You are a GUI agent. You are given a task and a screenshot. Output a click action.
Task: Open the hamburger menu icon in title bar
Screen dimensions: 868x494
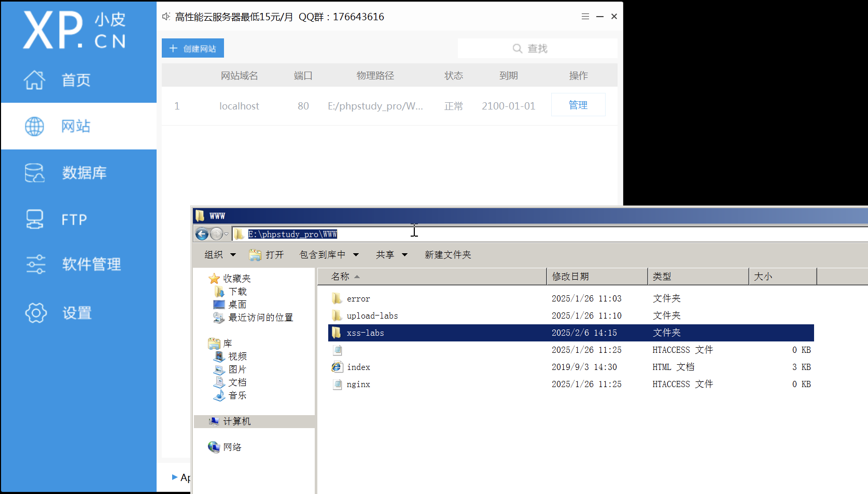pyautogui.click(x=585, y=17)
